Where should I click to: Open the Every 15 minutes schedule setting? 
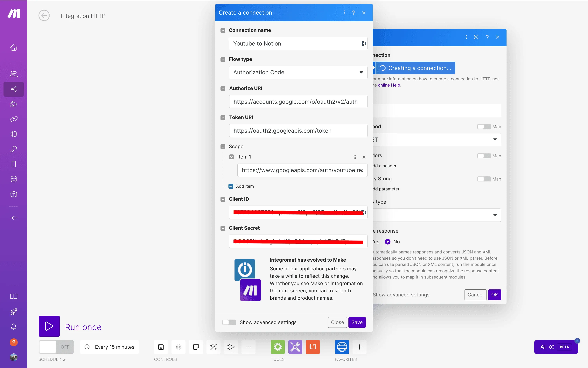109,347
